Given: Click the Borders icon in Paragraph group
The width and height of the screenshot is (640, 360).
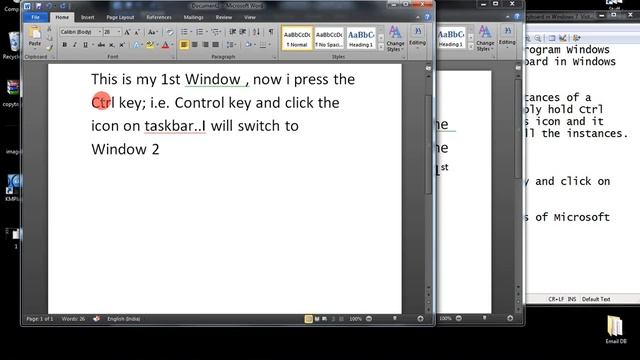Looking at the screenshot, I should point(263,45).
